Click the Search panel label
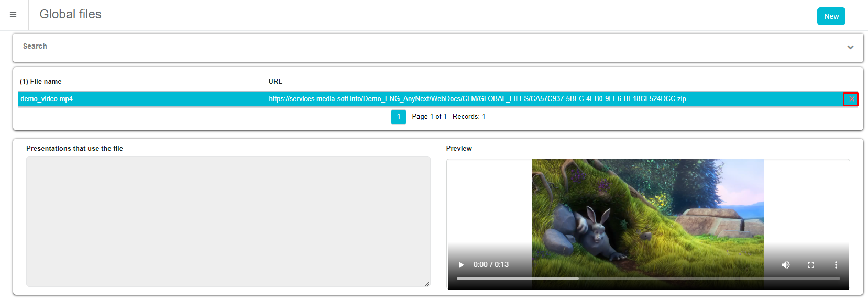Screen dimensions: 868x301 tap(35, 47)
